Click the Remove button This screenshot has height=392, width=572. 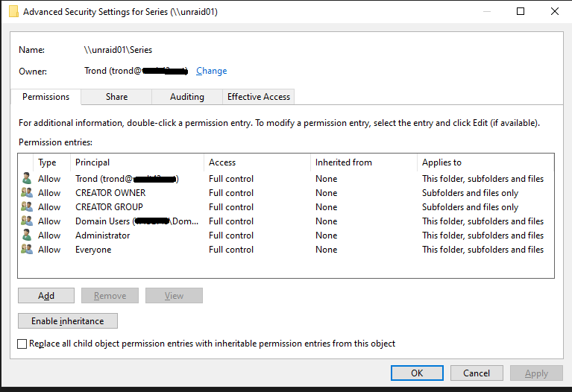110,296
